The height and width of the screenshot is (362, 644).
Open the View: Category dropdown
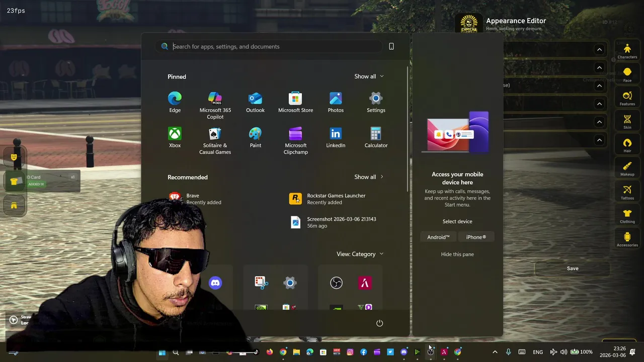(x=360, y=254)
